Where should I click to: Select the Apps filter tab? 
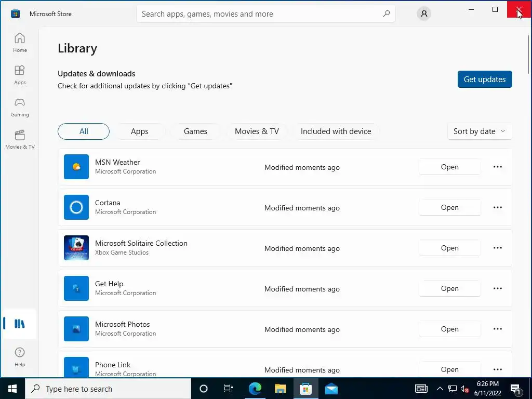click(x=139, y=131)
